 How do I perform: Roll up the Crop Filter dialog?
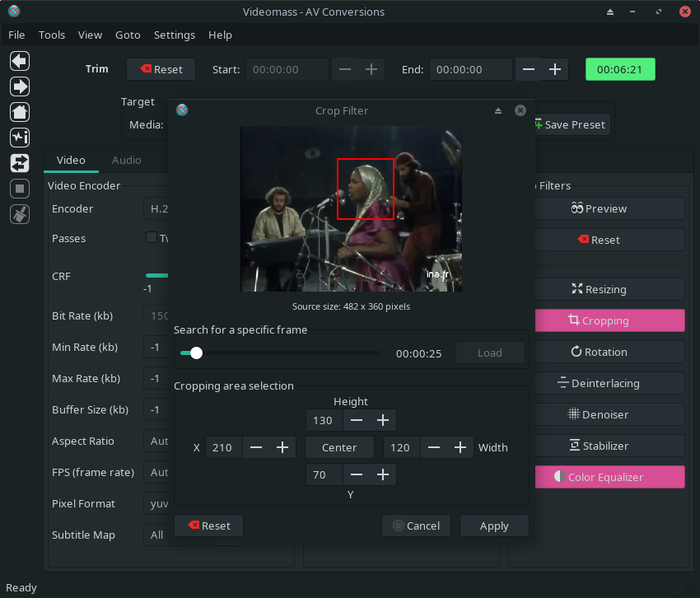[x=498, y=110]
